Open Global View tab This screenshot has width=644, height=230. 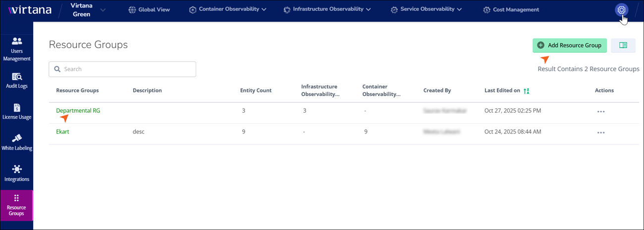point(149,9)
